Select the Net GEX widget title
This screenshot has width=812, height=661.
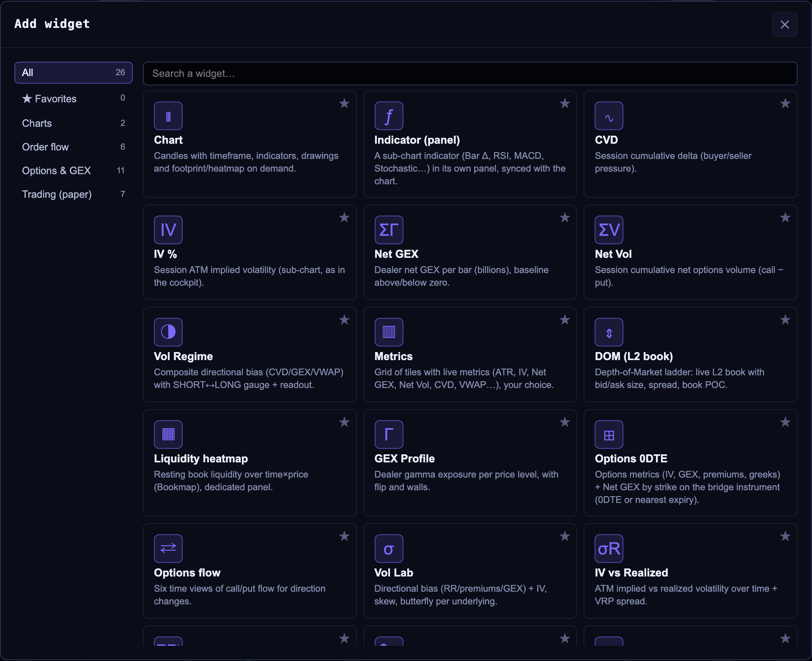coord(396,254)
